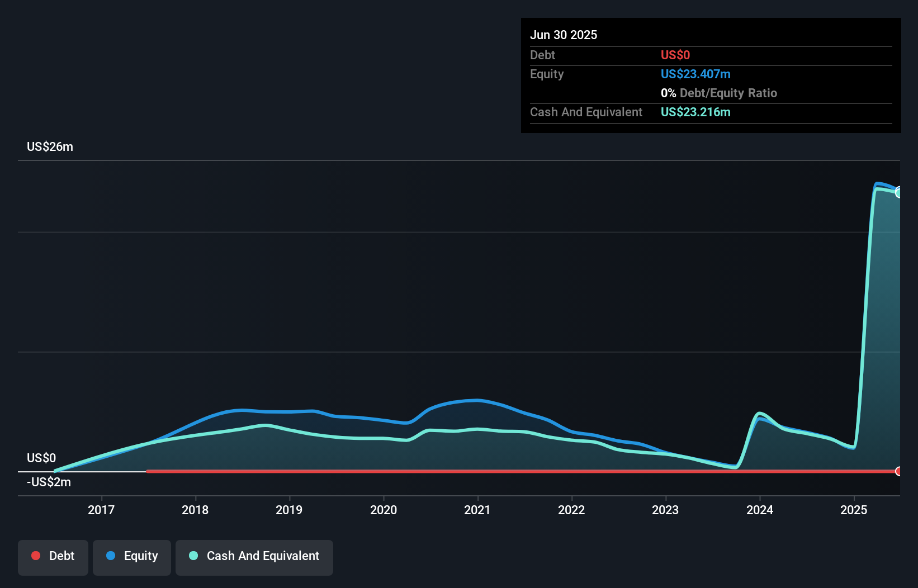Screen dimensions: 918x588
Task: Click the red debt endpoint marker on the timeline
Action: 899,472
